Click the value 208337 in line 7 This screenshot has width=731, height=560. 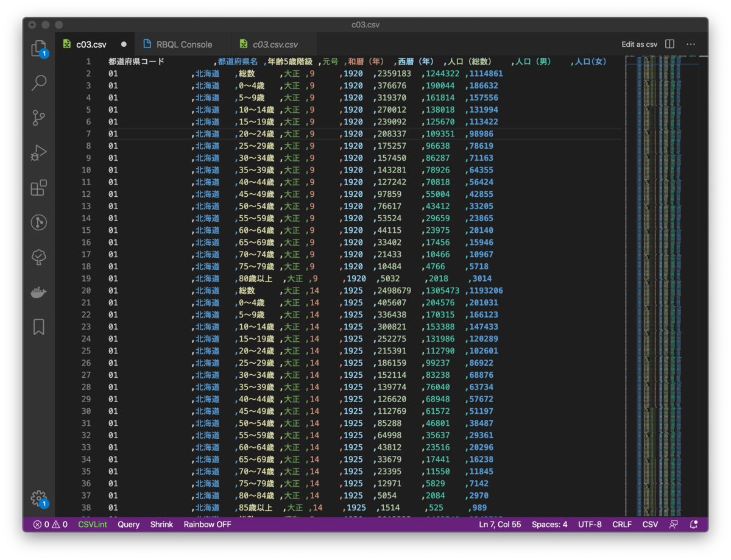(x=392, y=134)
